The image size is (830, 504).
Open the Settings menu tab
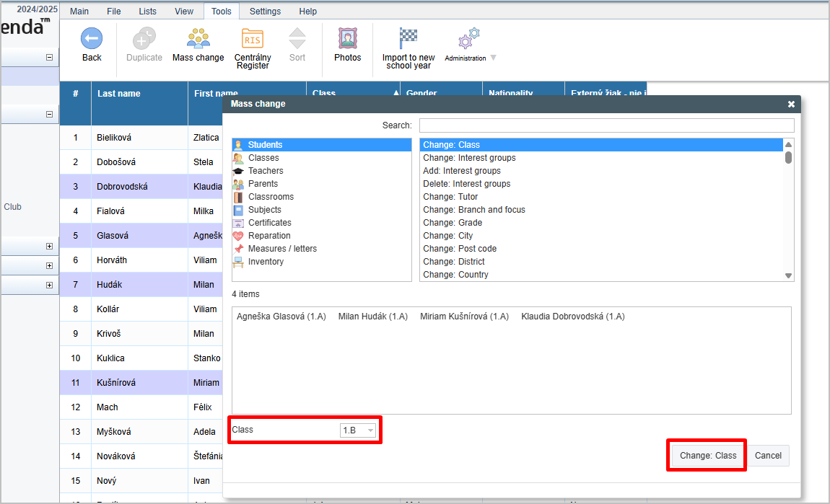pos(265,11)
